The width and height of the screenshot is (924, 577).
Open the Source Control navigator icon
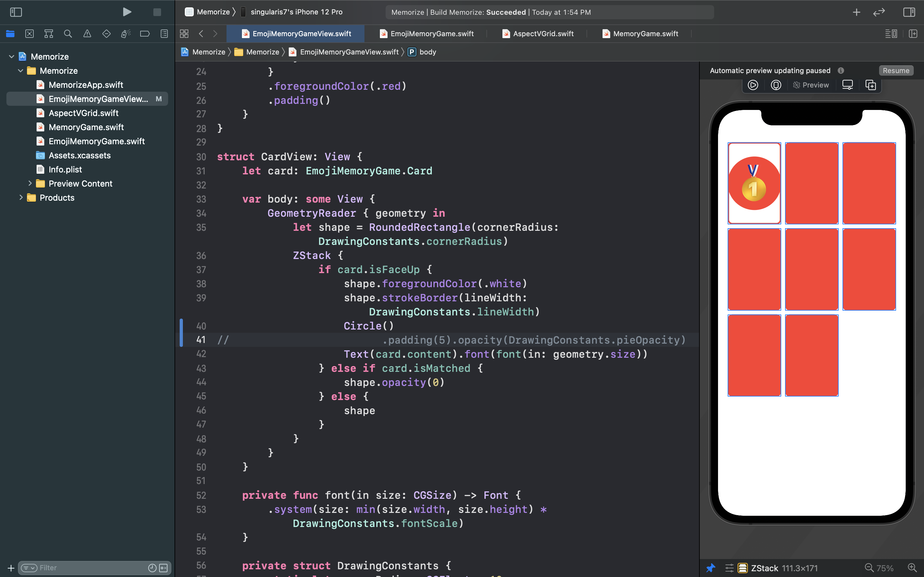[30, 34]
